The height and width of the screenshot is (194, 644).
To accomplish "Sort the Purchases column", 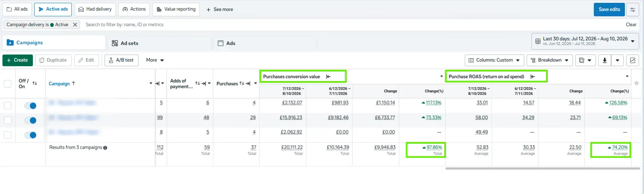I will click(x=242, y=84).
